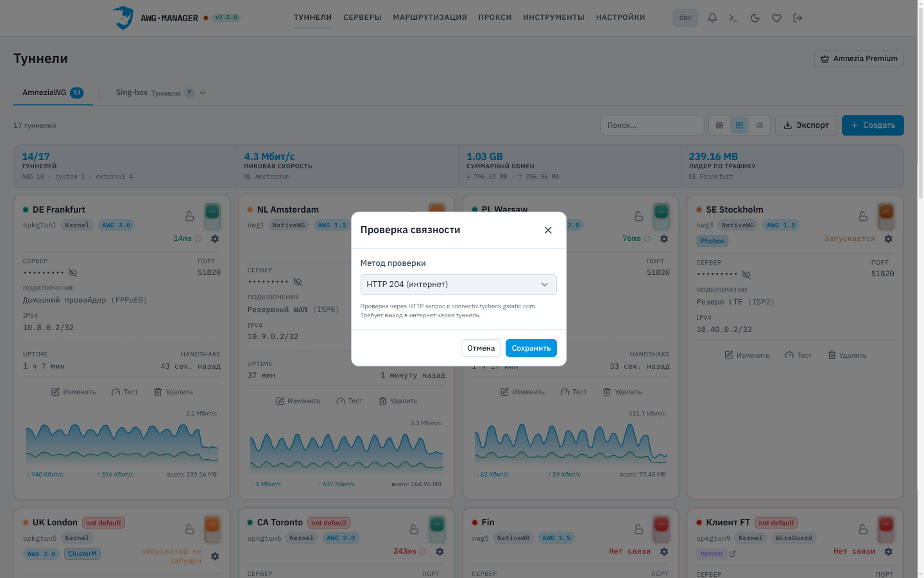Toggle the DE Frankfurt tunnel switch
The height and width of the screenshot is (578, 924).
point(212,216)
